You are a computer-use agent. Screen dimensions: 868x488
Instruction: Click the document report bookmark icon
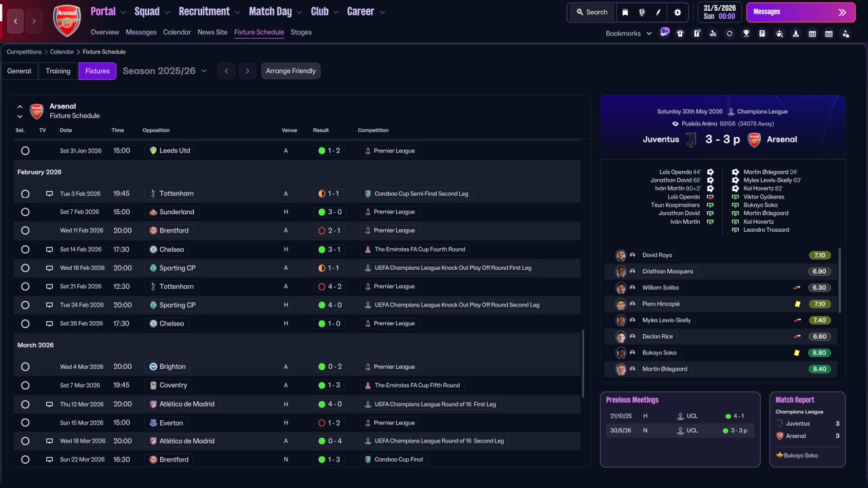click(x=762, y=33)
